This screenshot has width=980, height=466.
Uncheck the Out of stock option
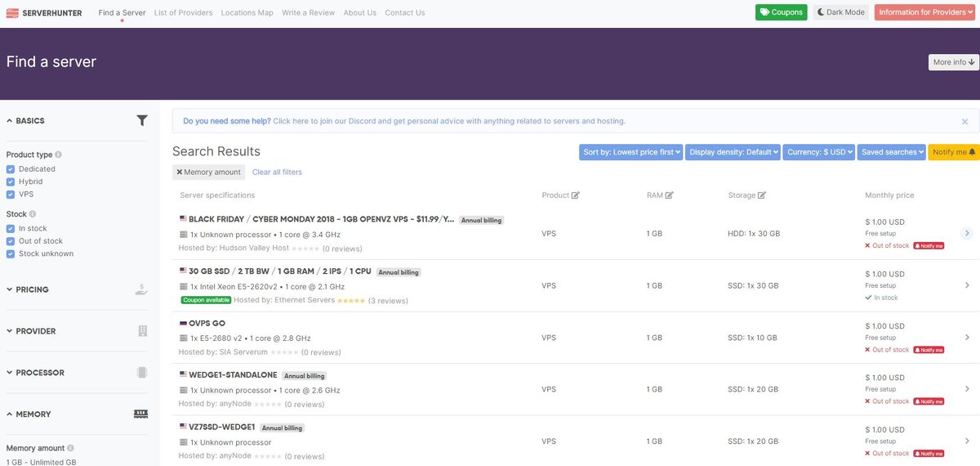[11, 241]
